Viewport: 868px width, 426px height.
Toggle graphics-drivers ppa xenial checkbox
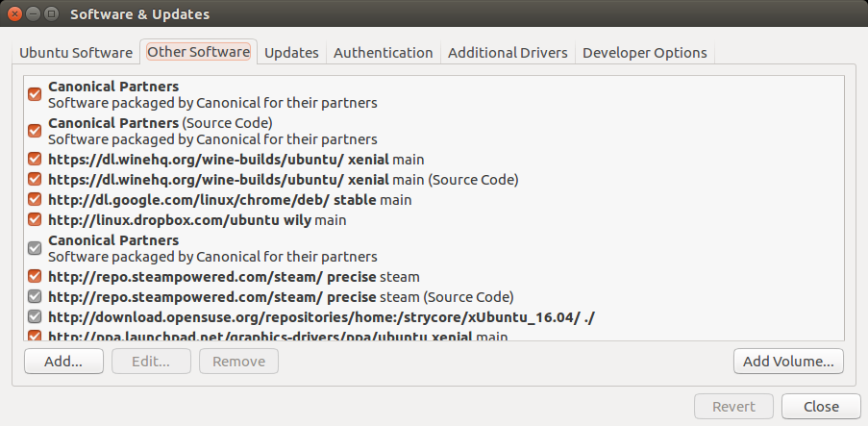35,336
